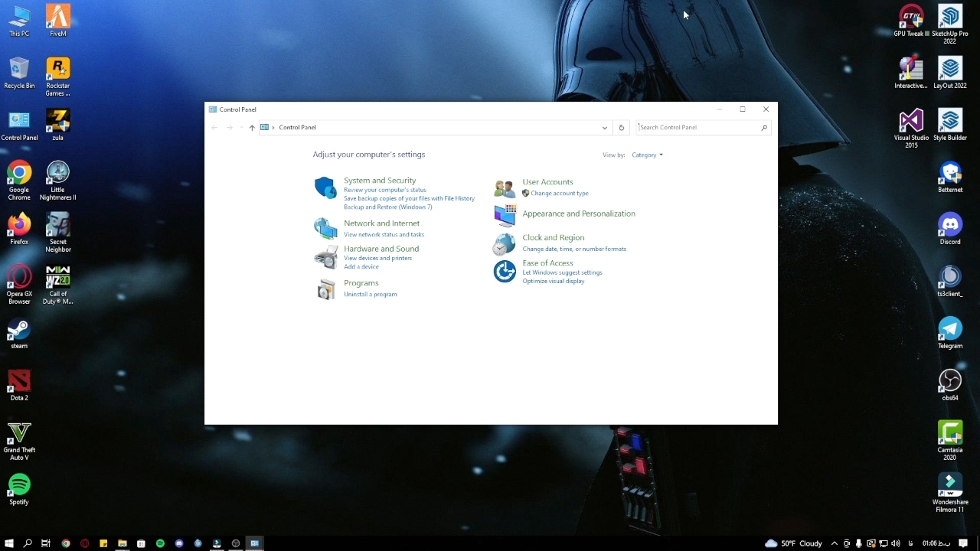Click the Uninstall a program link
This screenshot has width=980, height=551.
point(370,295)
